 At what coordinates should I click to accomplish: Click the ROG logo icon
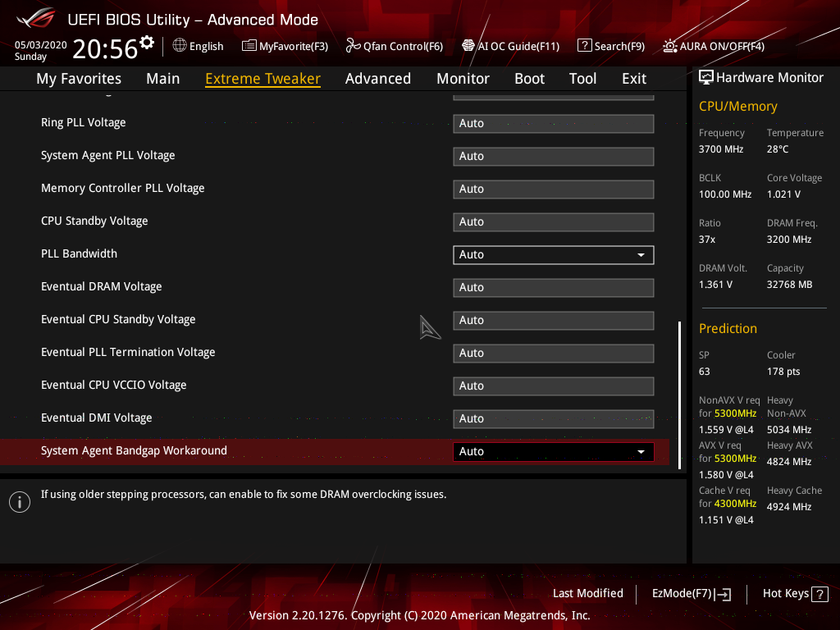(x=36, y=18)
